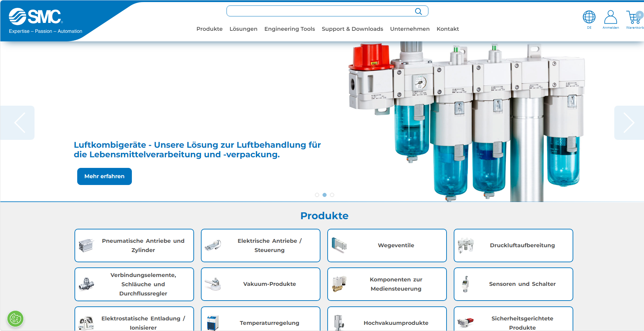Select the third carousel slide dot

332,195
